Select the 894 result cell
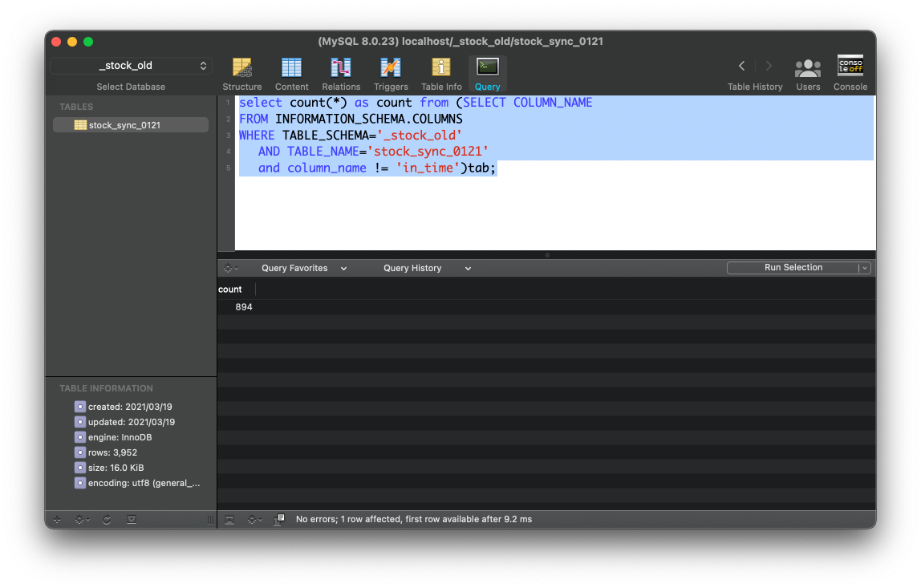 click(x=244, y=306)
